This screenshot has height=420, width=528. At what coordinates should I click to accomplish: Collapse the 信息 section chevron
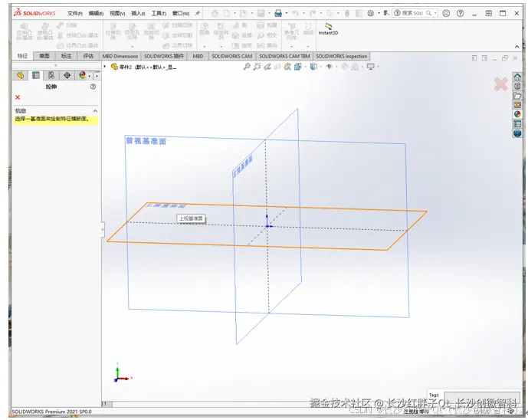pos(95,111)
